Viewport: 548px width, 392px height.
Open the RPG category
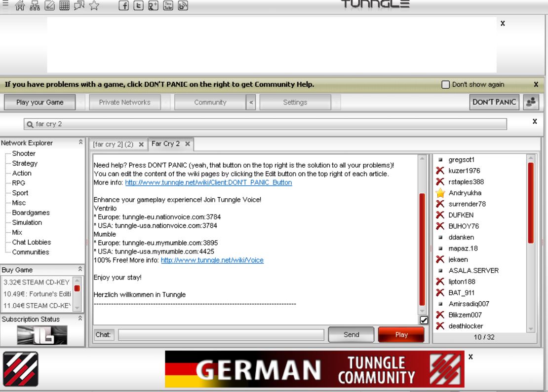point(19,183)
